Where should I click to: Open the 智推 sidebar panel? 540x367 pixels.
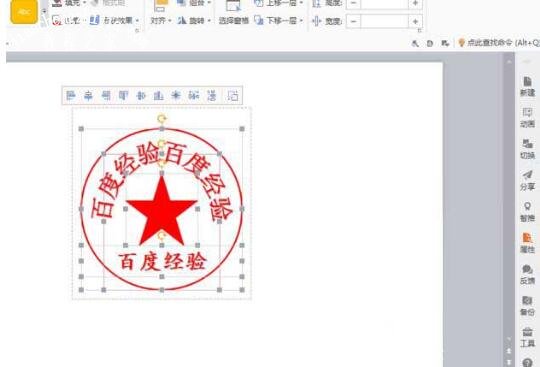[527, 212]
